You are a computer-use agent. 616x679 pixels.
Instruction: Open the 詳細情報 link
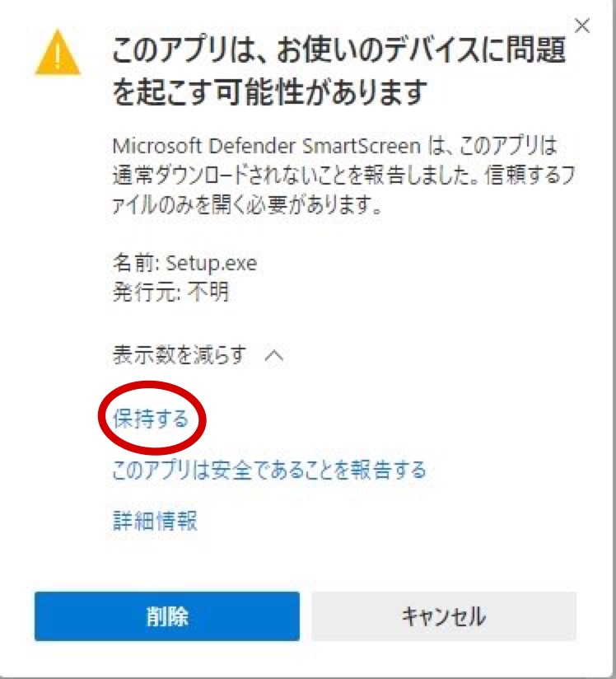(155, 521)
